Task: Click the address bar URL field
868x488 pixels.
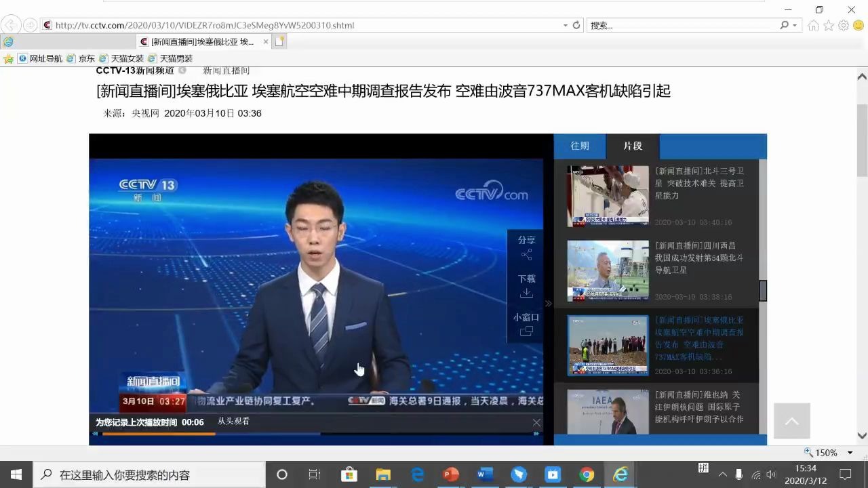Action: (x=302, y=25)
